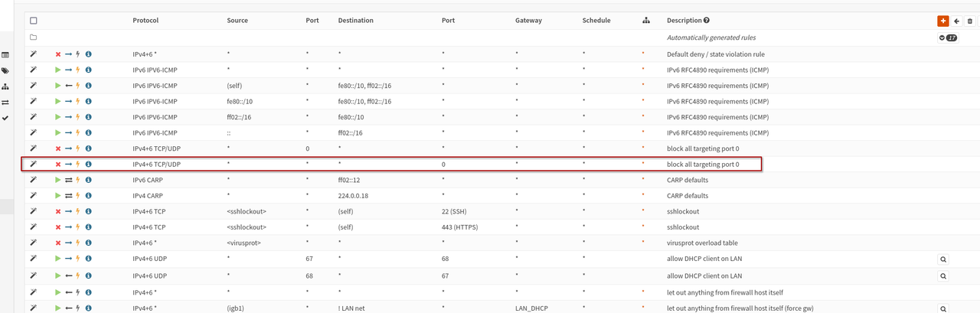Click red block X on sshlockout 22 (SSH) row
The width and height of the screenshot is (980, 313).
tap(58, 211)
